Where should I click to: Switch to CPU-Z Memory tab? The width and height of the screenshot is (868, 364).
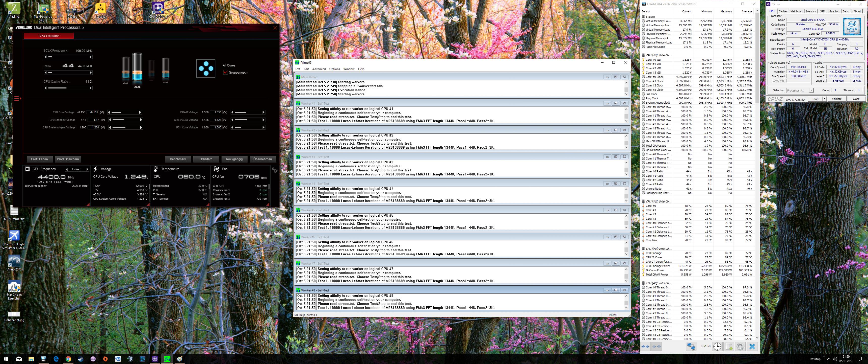[811, 11]
